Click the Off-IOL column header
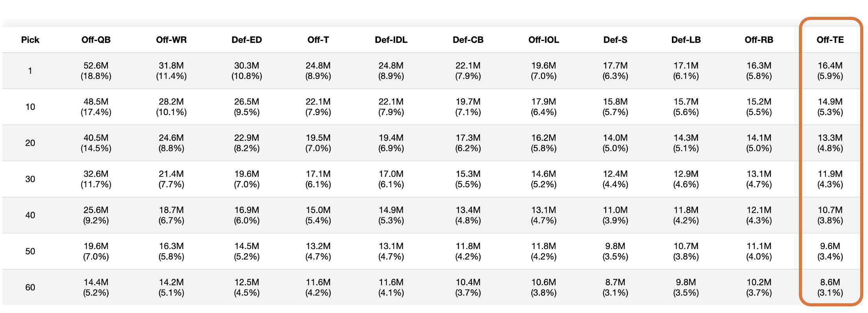 click(543, 40)
